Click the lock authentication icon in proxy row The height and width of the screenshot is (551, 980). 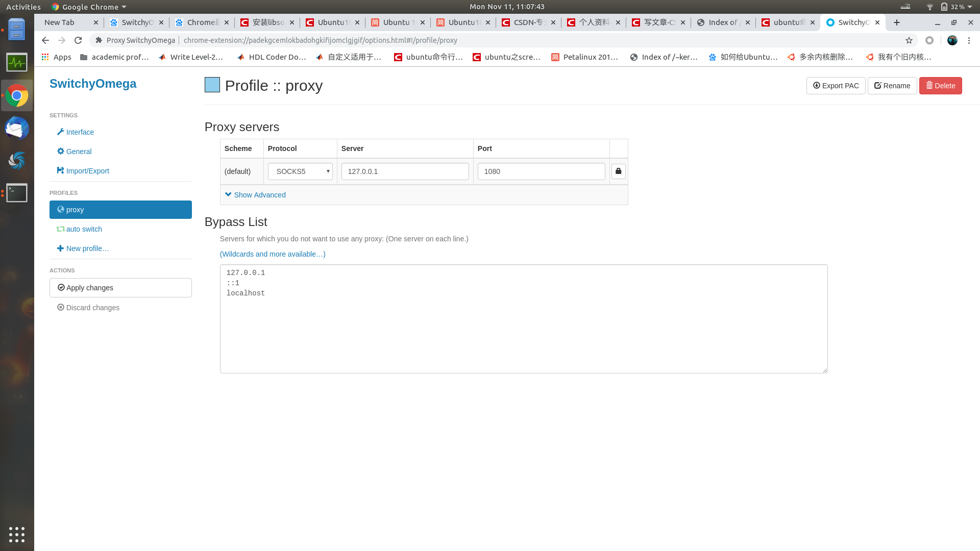618,171
